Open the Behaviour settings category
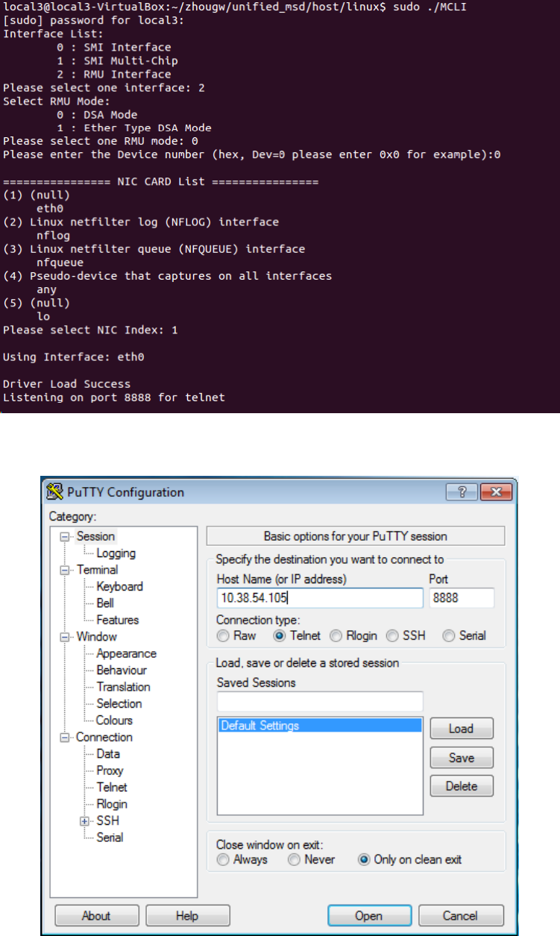Image resolution: width=560 pixels, height=936 pixels. point(122,670)
